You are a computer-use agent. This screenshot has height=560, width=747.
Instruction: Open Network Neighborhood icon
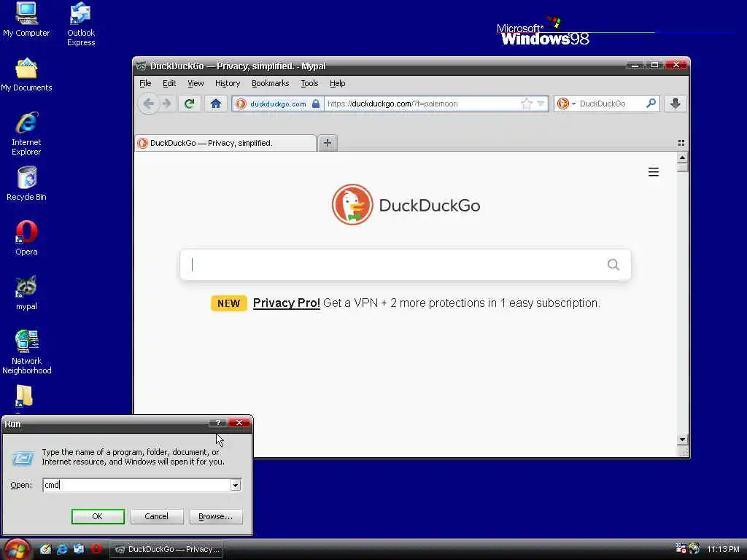tap(26, 352)
